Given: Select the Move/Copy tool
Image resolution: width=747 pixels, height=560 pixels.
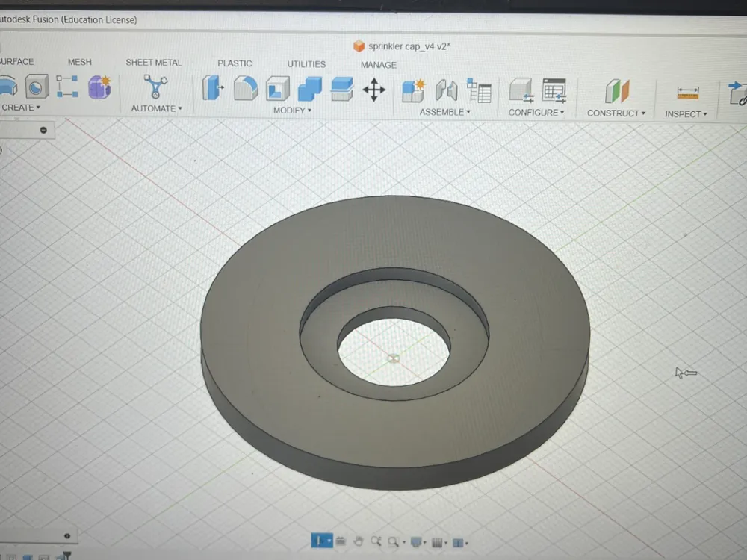Looking at the screenshot, I should [373, 90].
